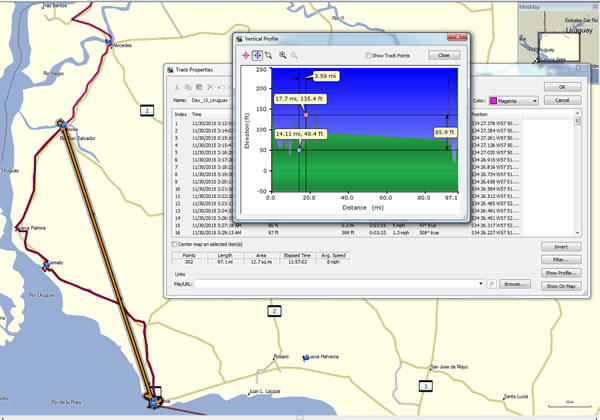Click the MiniMap view rectangle
Viewport: 600px width, 420px height.
coord(559,47)
